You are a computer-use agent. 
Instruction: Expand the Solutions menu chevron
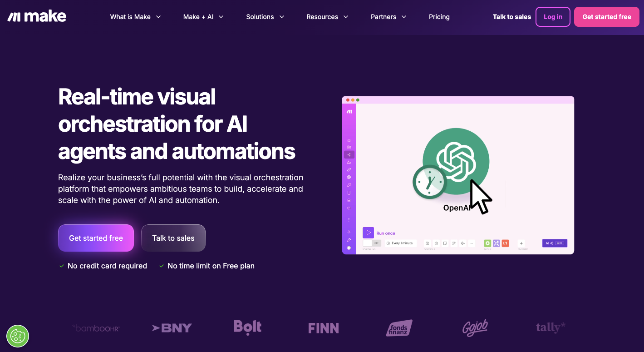282,17
